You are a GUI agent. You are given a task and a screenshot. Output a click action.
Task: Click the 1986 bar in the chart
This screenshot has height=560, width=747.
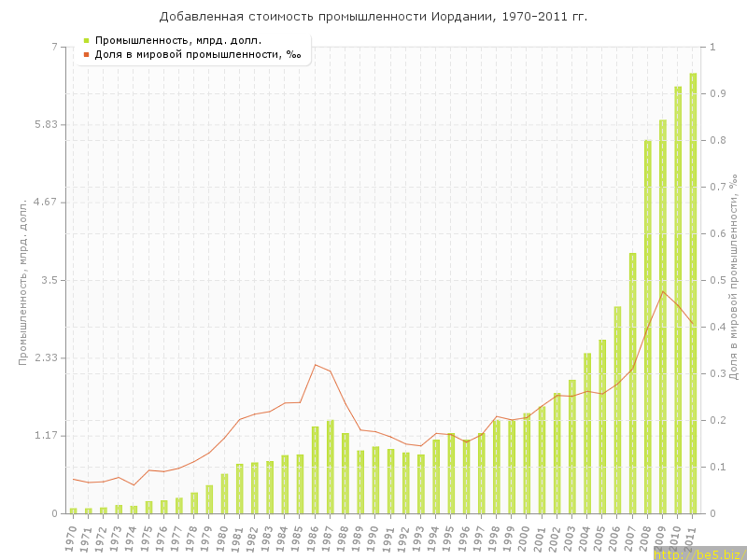coord(316,469)
